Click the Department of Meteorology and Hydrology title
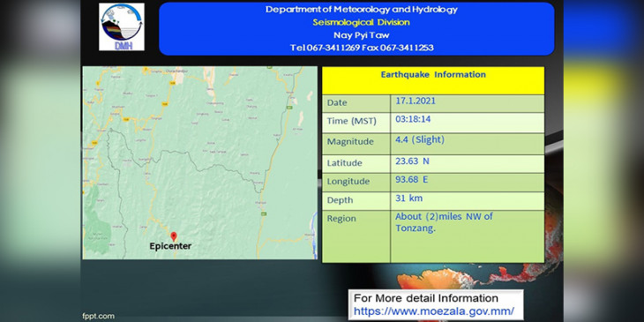Viewport: 644px width, 322px height. pos(362,10)
